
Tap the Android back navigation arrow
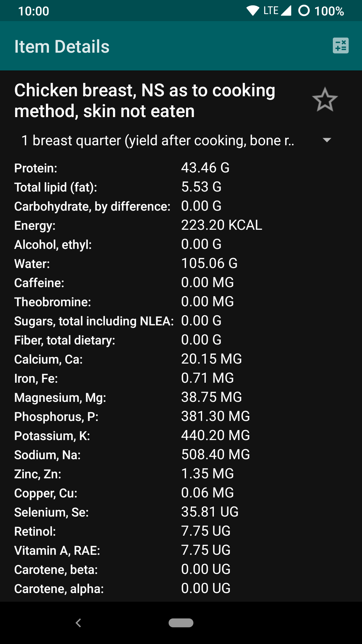pyautogui.click(x=78, y=623)
